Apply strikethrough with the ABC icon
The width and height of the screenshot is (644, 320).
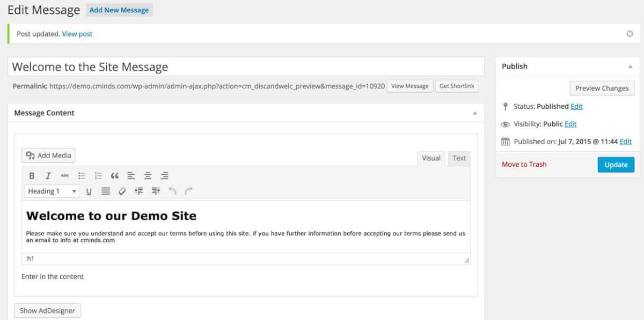point(65,176)
